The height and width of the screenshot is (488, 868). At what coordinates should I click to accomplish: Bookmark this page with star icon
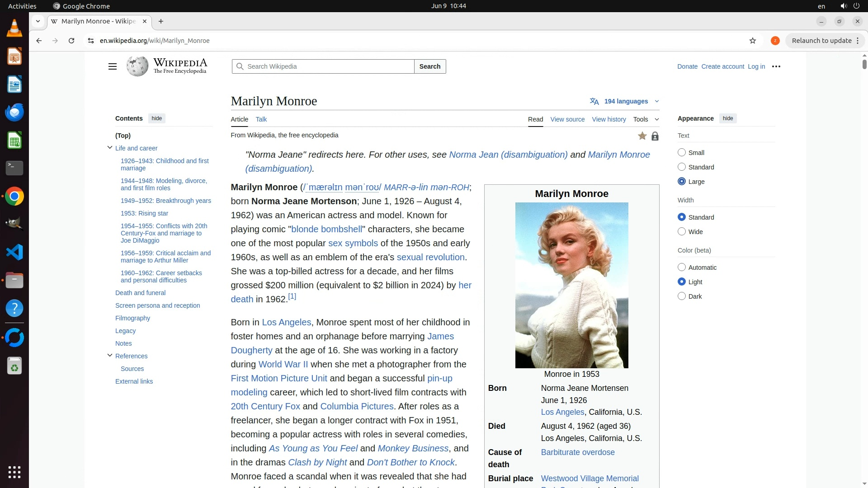753,41
